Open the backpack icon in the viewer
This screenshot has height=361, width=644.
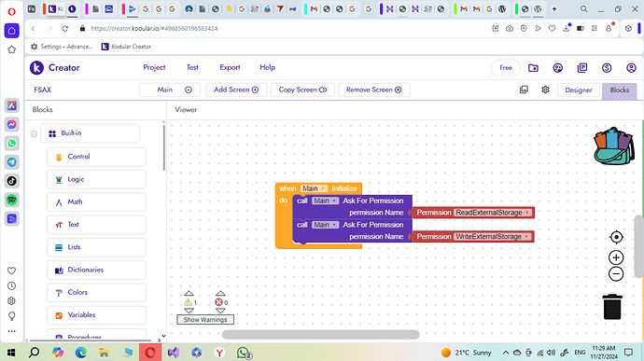click(x=614, y=146)
